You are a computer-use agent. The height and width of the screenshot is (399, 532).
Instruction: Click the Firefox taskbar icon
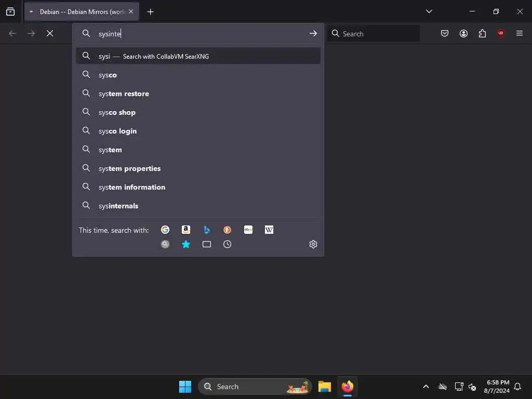(348, 387)
